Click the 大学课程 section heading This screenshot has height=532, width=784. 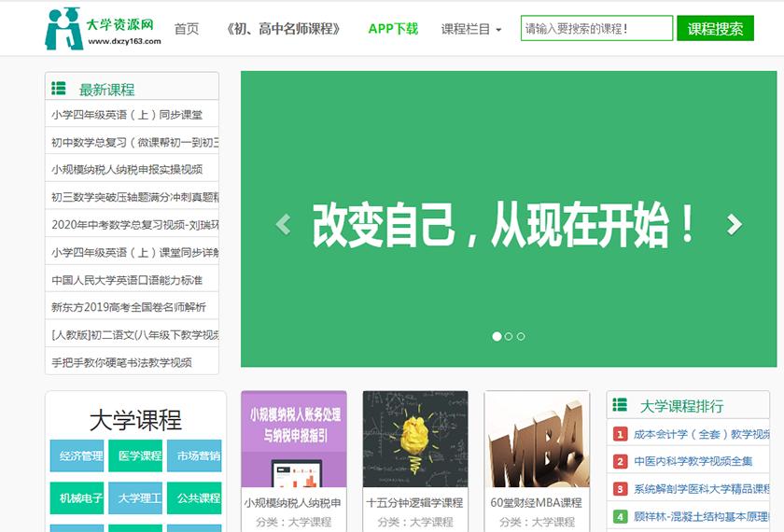[x=135, y=419]
